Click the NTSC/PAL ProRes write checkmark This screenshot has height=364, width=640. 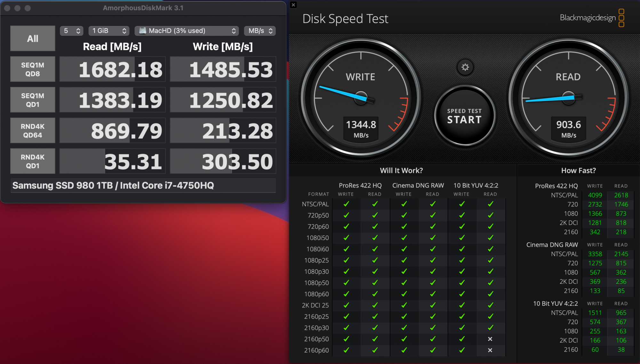coord(346,204)
